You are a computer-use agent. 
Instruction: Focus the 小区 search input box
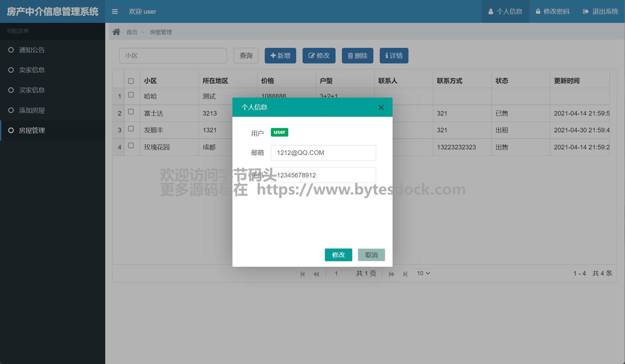click(x=173, y=55)
